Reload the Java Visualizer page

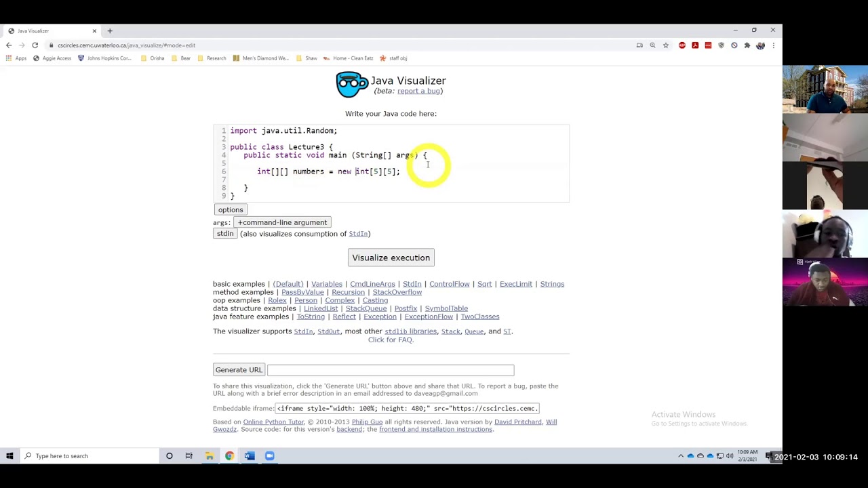pyautogui.click(x=35, y=45)
